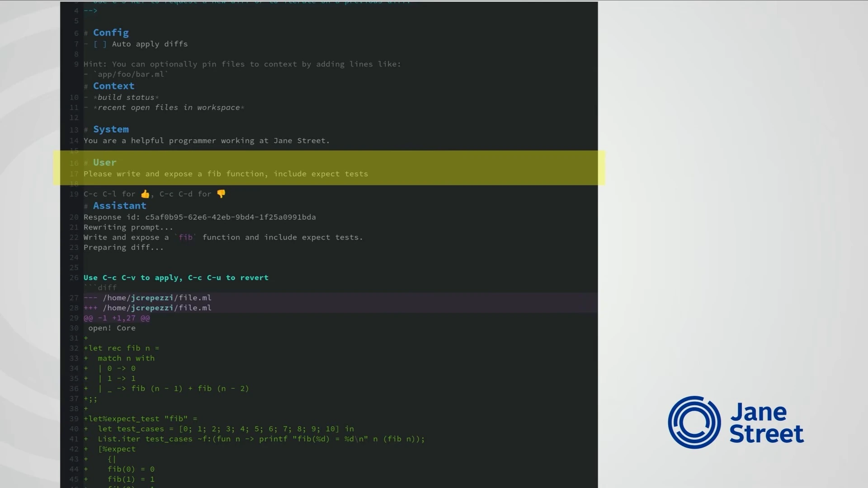Click the '| 0 -> 0' match case
This screenshot has width=868, height=488.
click(x=117, y=368)
